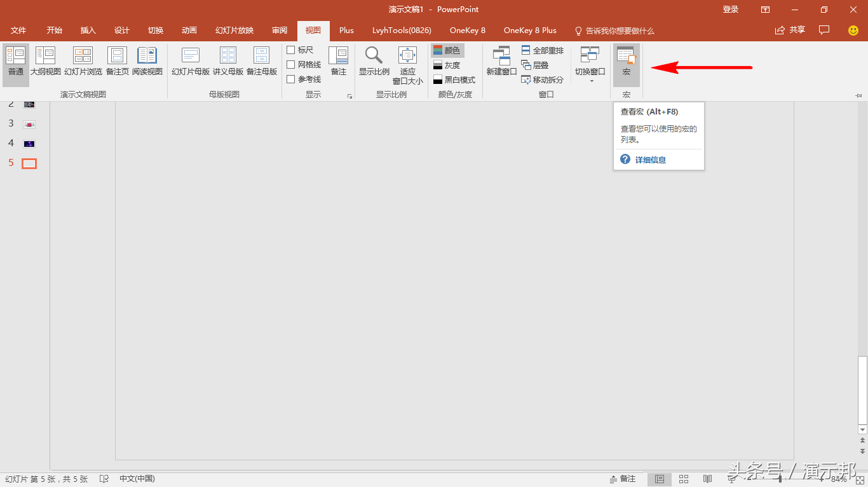Open 显示比例 zoom dialog
Viewport: 868px width, 487px height.
pyautogui.click(x=374, y=62)
